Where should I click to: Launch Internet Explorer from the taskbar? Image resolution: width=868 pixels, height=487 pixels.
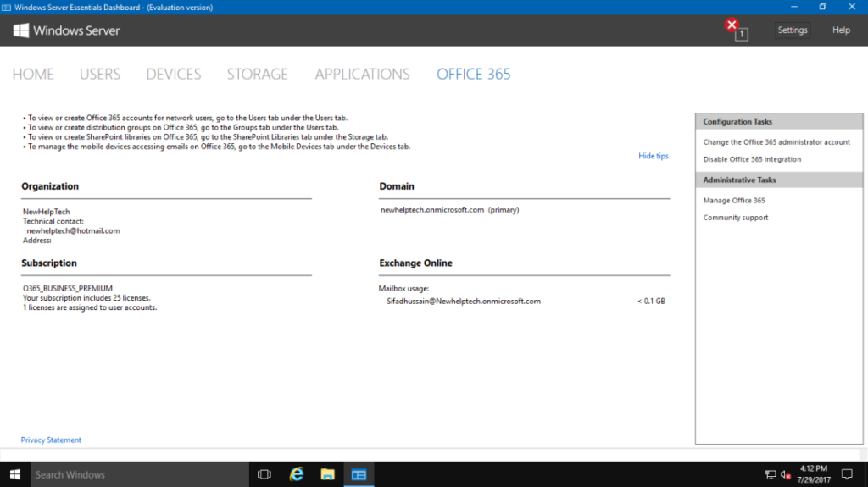point(297,474)
